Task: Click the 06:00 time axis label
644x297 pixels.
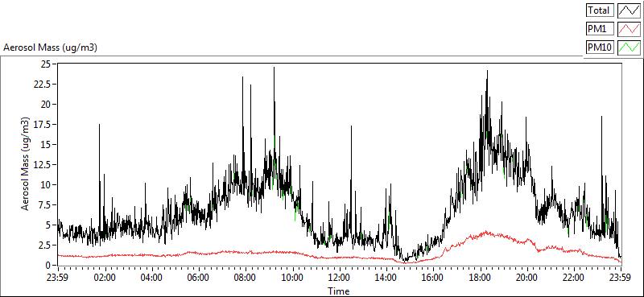Action: 198,278
